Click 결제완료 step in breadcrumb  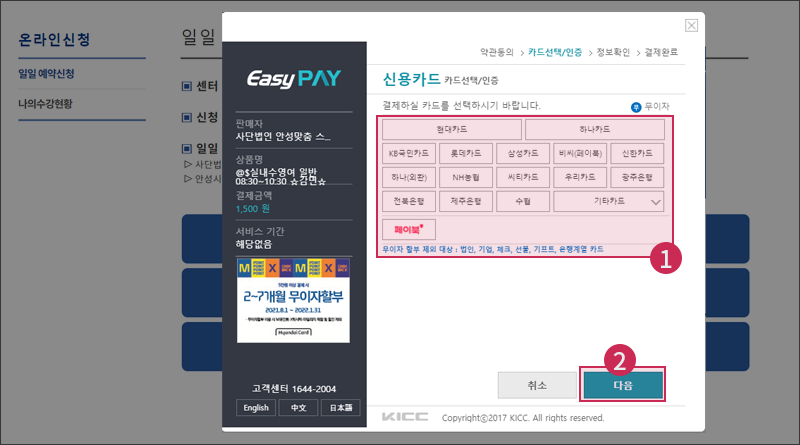(x=661, y=52)
